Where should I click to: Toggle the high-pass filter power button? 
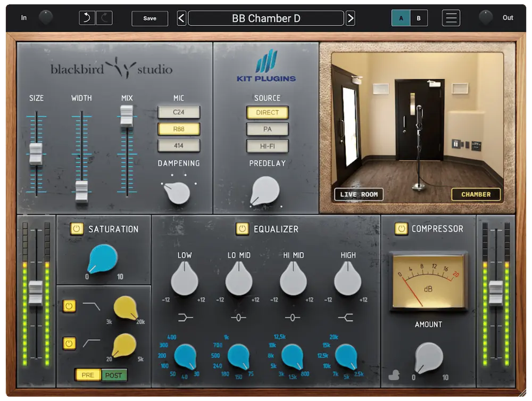(x=69, y=343)
